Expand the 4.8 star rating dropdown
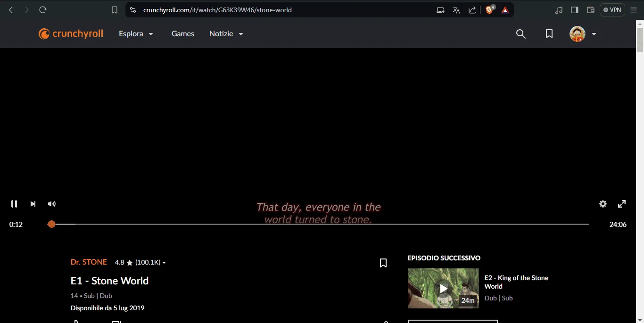The height and width of the screenshot is (323, 644). click(140, 262)
